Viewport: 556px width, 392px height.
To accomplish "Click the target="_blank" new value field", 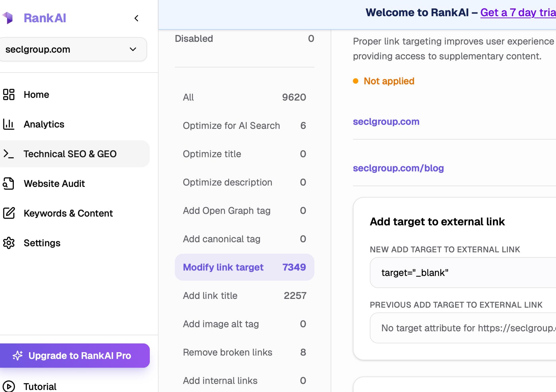I will click(x=462, y=273).
